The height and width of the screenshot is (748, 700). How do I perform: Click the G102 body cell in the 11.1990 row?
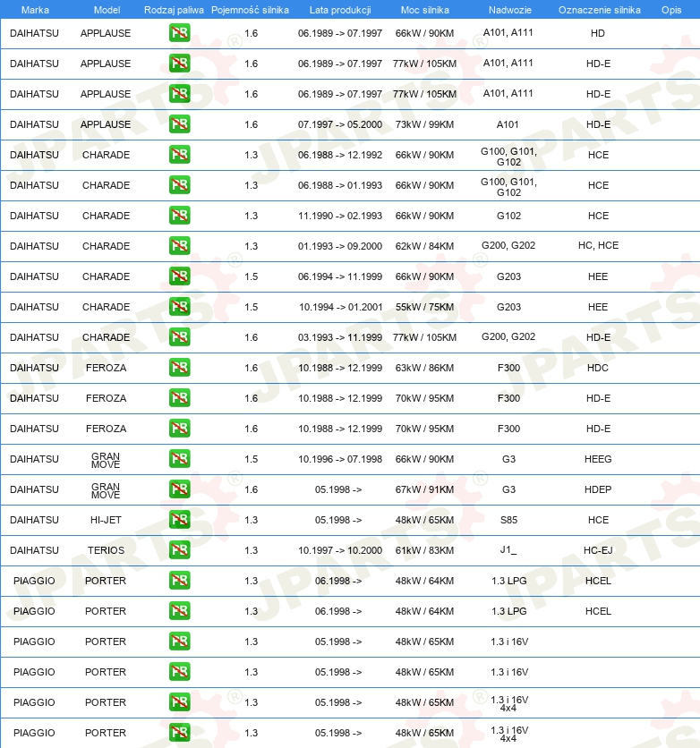(508, 216)
